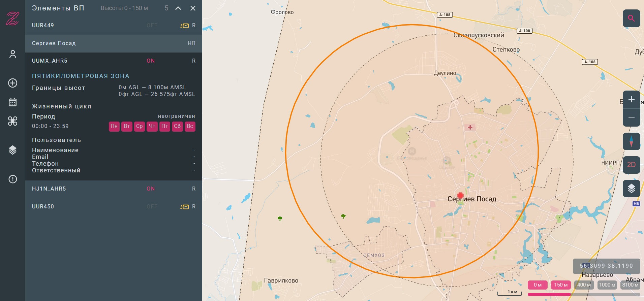644x301 pixels.
Task: Click the pink Z application logo
Action: pos(12,18)
